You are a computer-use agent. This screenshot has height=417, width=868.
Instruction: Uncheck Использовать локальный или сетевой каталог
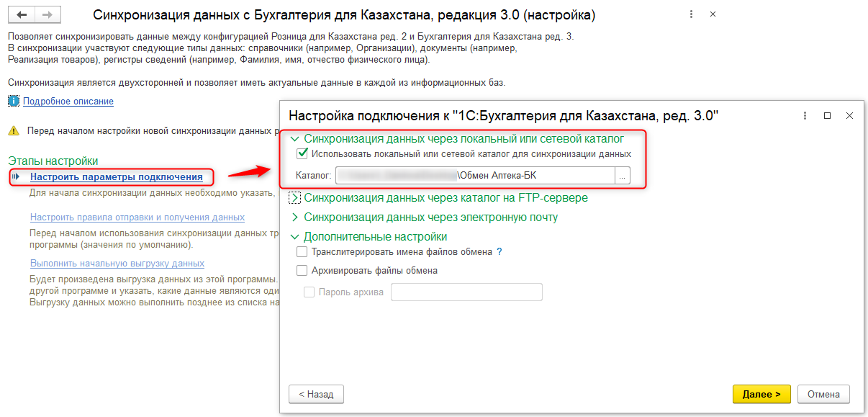pos(302,154)
